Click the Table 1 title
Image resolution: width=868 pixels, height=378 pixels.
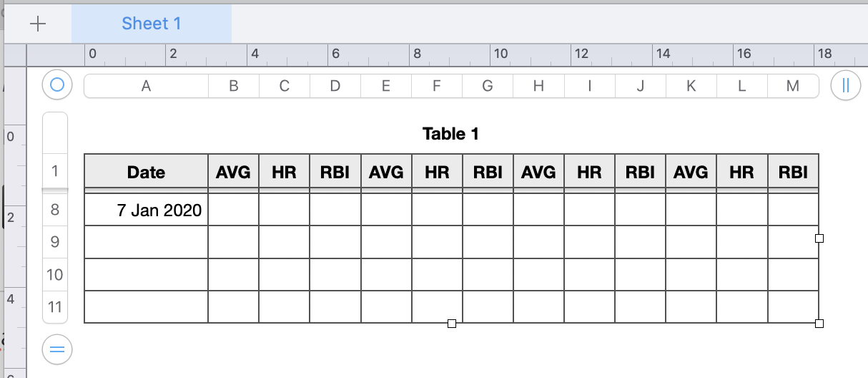pos(450,134)
